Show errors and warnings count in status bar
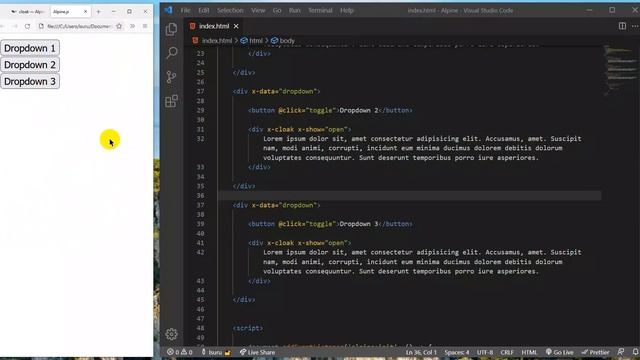This screenshot has height=360, width=640. (x=180, y=352)
